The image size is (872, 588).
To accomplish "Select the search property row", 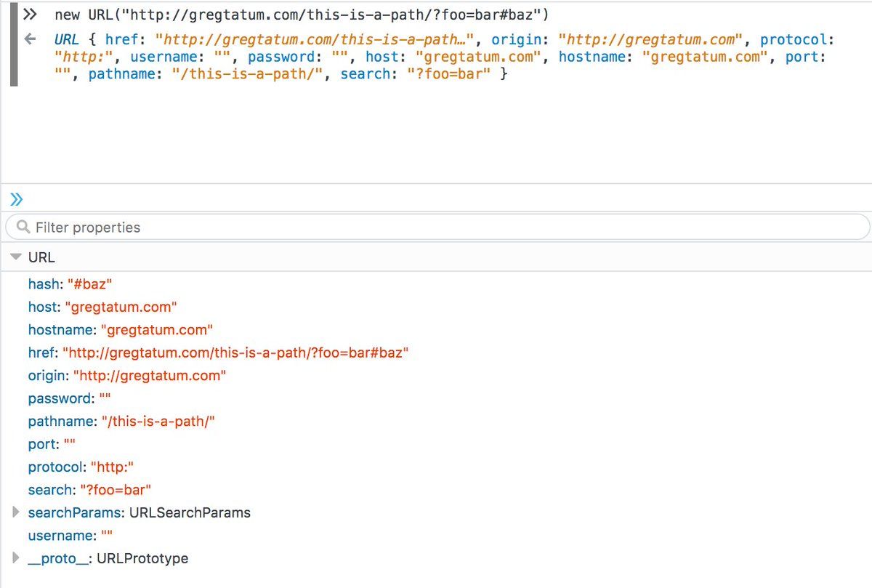I will (89, 490).
